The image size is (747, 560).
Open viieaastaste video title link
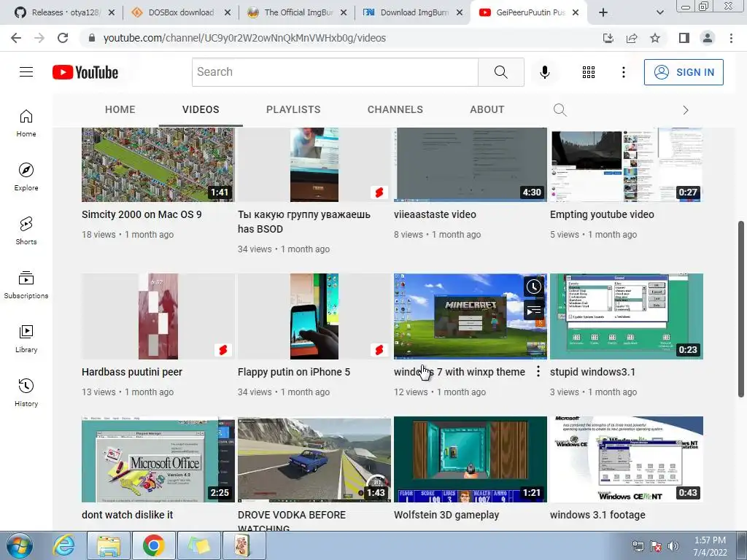click(x=435, y=214)
